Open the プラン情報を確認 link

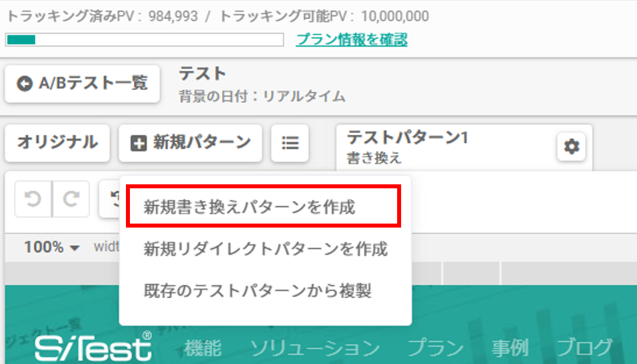point(352,39)
